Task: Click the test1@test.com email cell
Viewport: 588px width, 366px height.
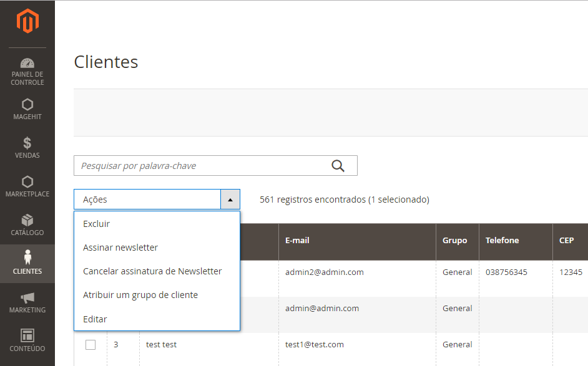Action: (314, 345)
